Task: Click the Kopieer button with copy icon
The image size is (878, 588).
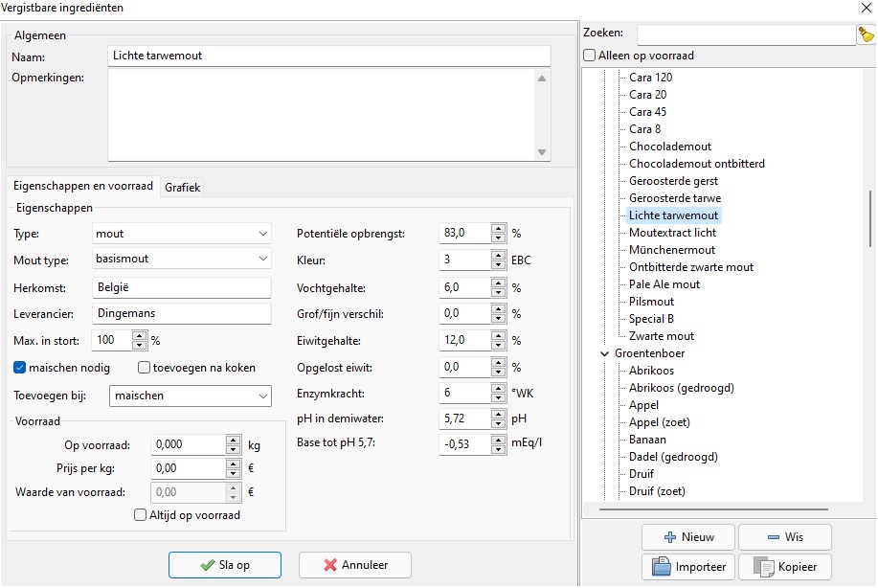Action: [784, 567]
